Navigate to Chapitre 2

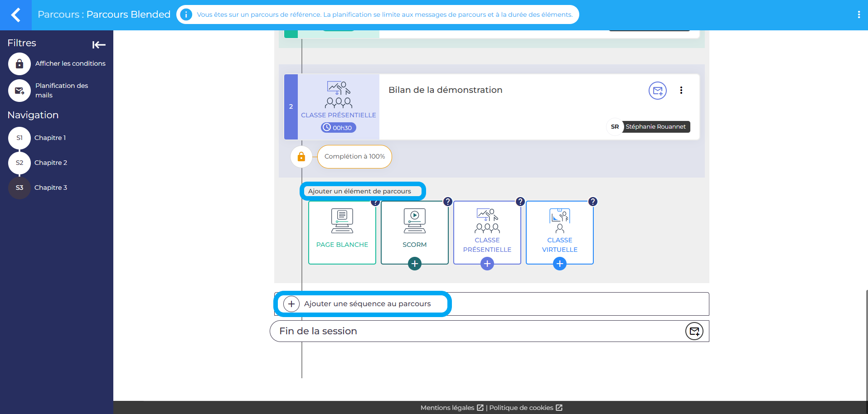19,163
